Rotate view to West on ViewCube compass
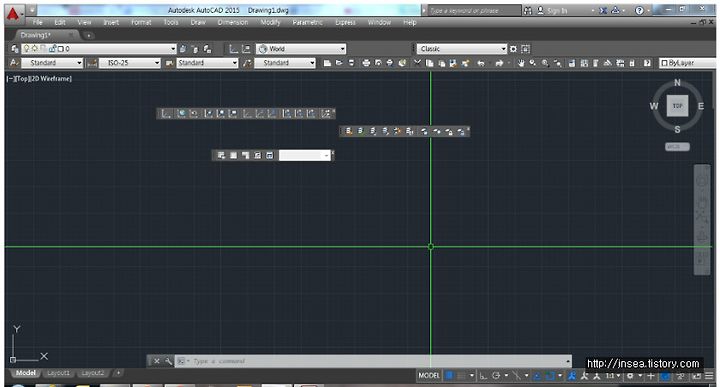 coord(654,106)
